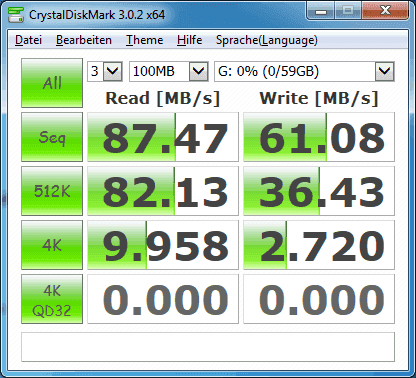
Task: Run the 512K benchmark
Action: point(52,191)
